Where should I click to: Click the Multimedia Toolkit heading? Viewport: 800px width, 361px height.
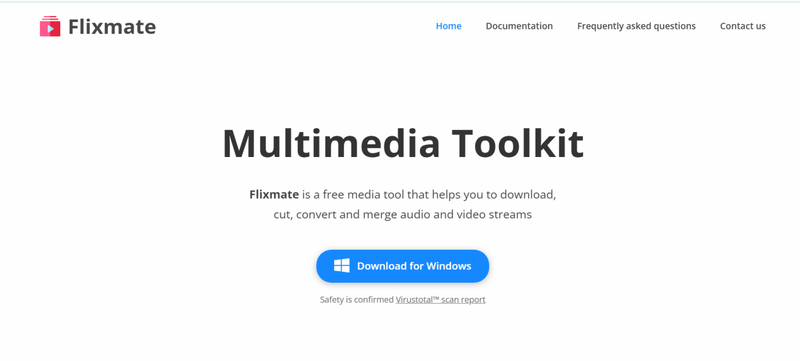403,144
